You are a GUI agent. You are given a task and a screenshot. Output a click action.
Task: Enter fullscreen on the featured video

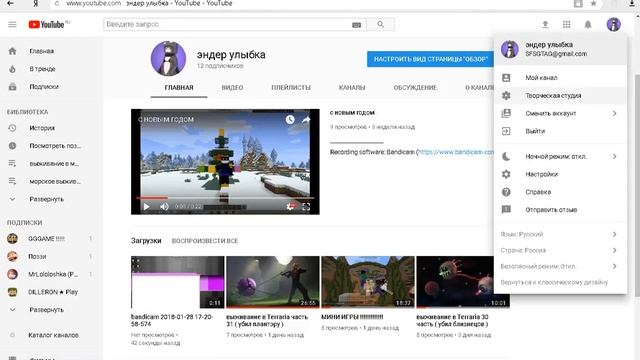click(x=306, y=207)
